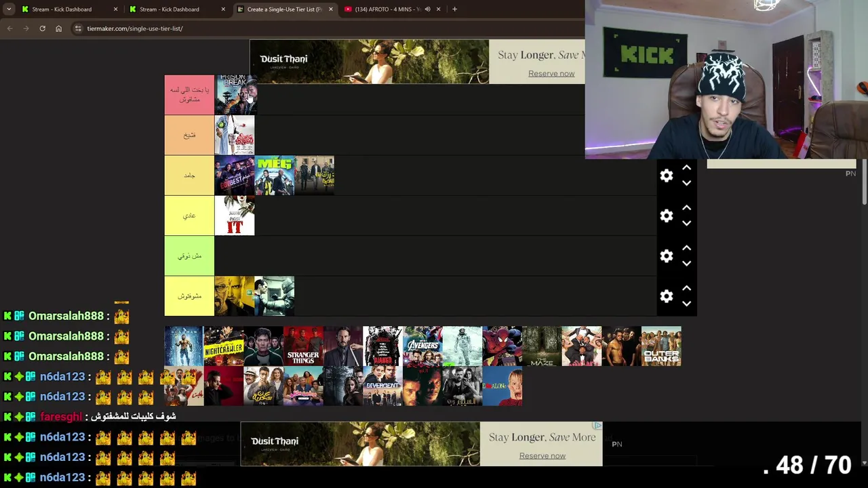Move the مش ذوقي tier row up
Screen dimensions: 868x488
point(686,248)
